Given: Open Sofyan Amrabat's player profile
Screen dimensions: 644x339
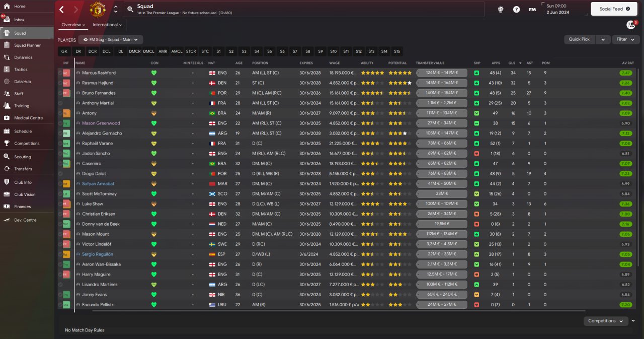Looking at the screenshot, I should pyautogui.click(x=98, y=184).
